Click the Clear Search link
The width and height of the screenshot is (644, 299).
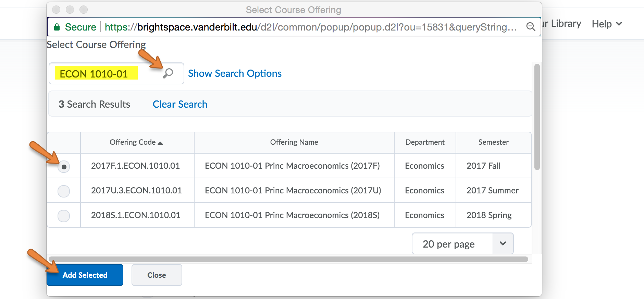coord(180,104)
